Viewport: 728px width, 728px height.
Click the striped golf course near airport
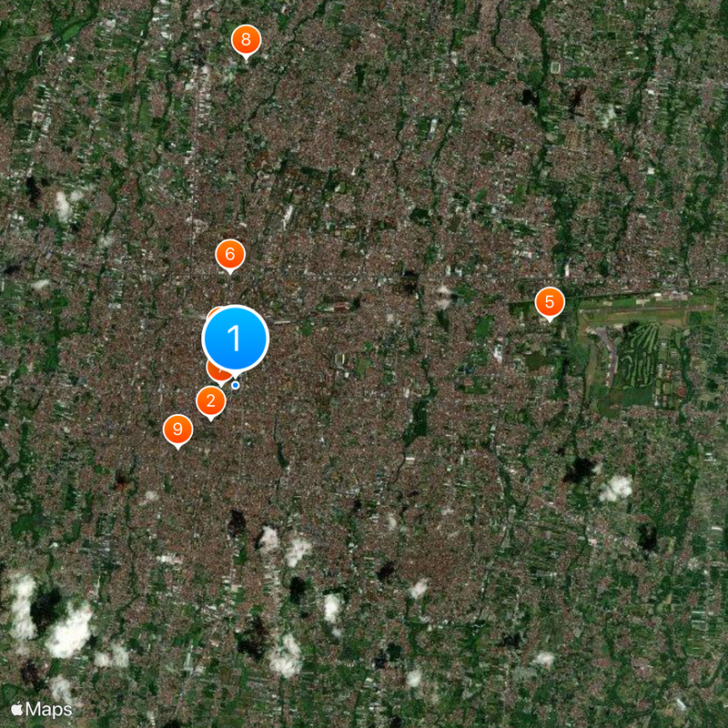639,355
